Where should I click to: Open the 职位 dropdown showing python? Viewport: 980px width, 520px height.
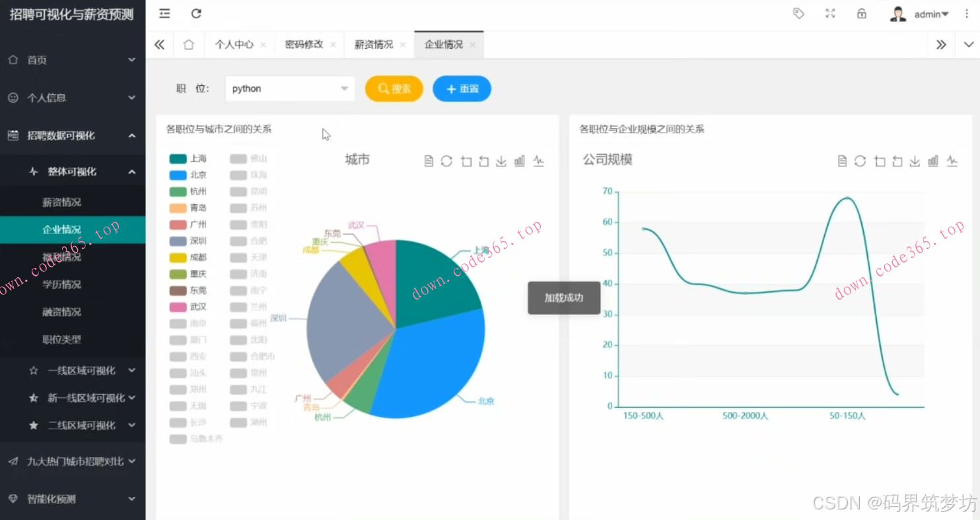(x=290, y=89)
